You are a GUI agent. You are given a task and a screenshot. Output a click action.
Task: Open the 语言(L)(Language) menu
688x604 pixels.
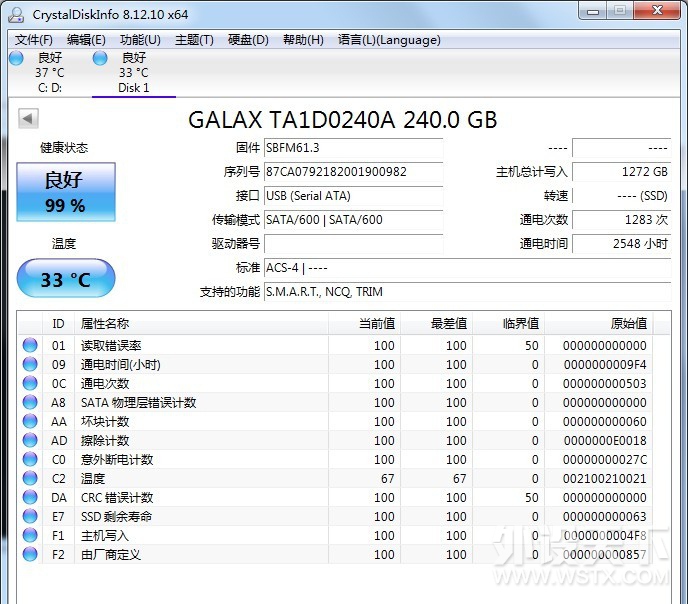[x=389, y=40]
